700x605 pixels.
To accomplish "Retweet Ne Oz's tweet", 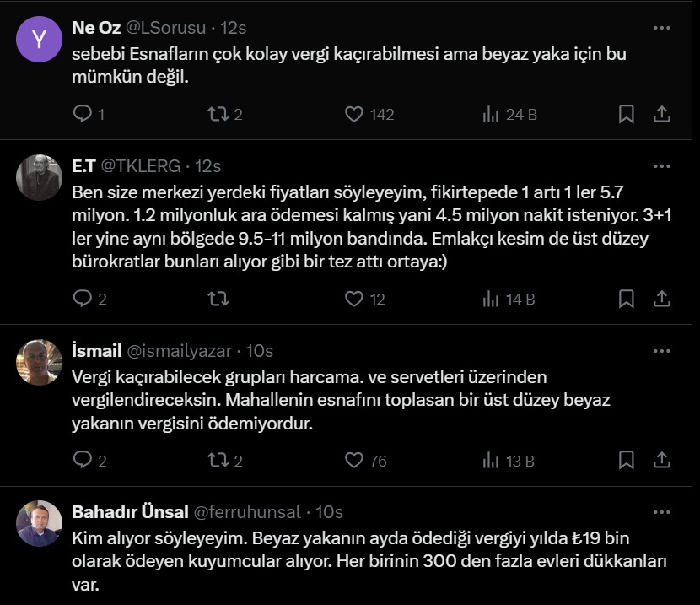I will (x=218, y=114).
